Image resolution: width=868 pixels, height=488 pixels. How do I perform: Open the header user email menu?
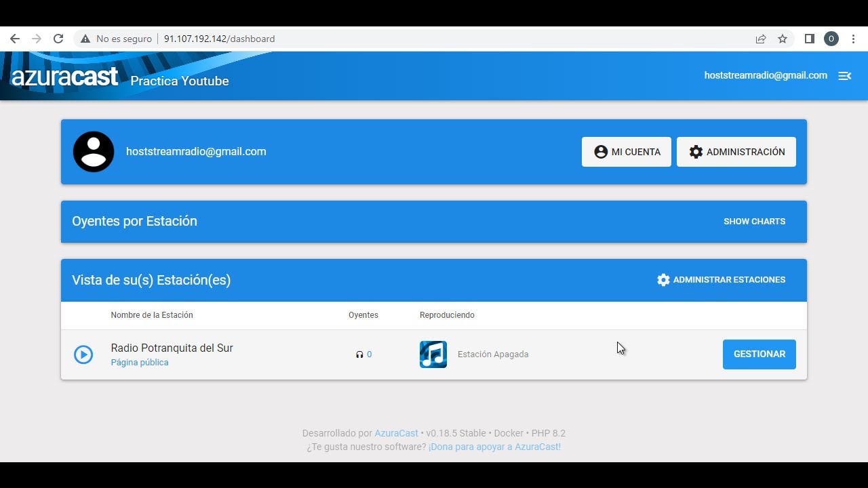click(x=766, y=75)
